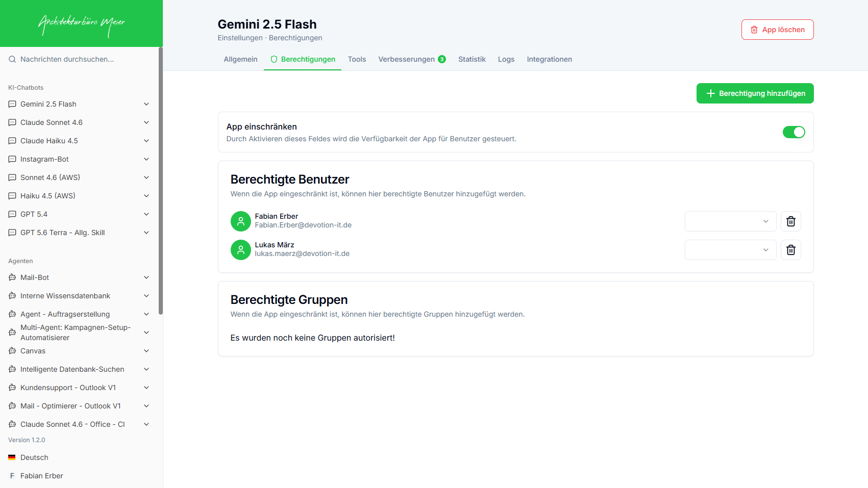Open the Tools tab
This screenshot has height=488, width=868.
(x=357, y=59)
